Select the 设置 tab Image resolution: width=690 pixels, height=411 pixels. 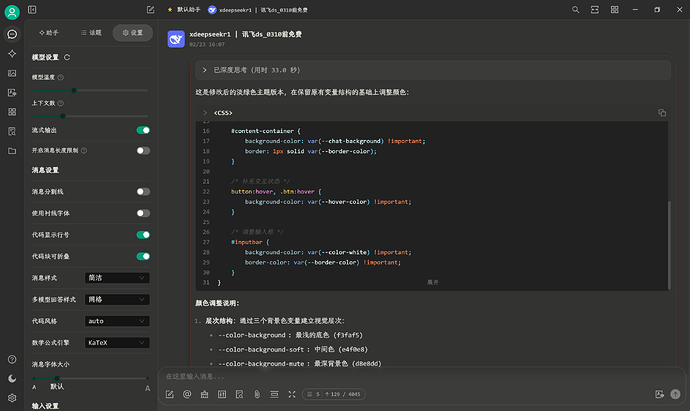133,33
